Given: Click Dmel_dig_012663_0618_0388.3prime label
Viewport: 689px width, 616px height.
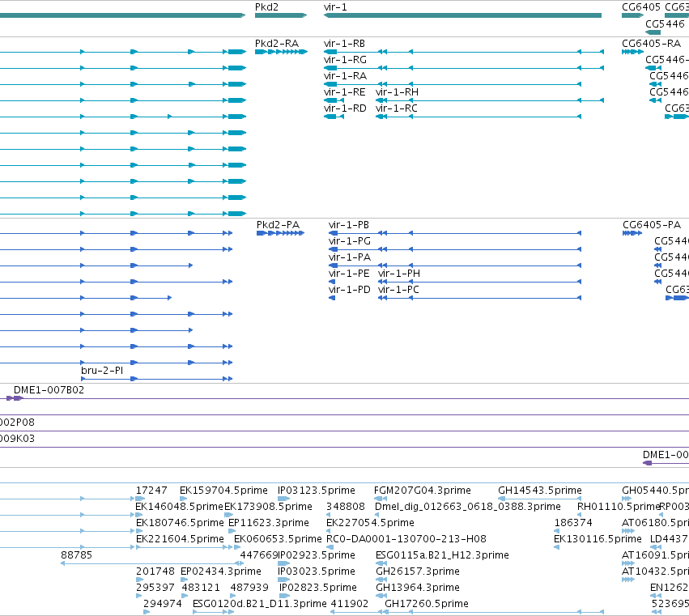Looking at the screenshot, I should (x=467, y=507).
